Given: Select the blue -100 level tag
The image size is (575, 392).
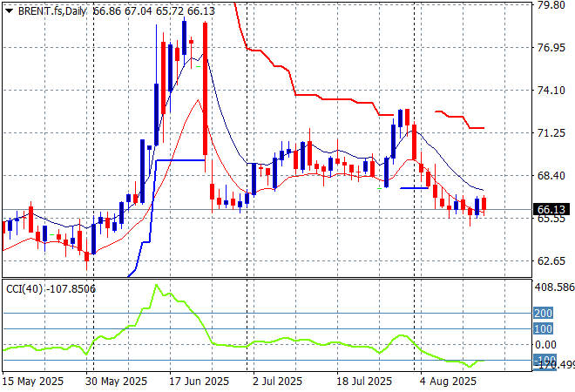Looking at the screenshot, I should [x=544, y=360].
